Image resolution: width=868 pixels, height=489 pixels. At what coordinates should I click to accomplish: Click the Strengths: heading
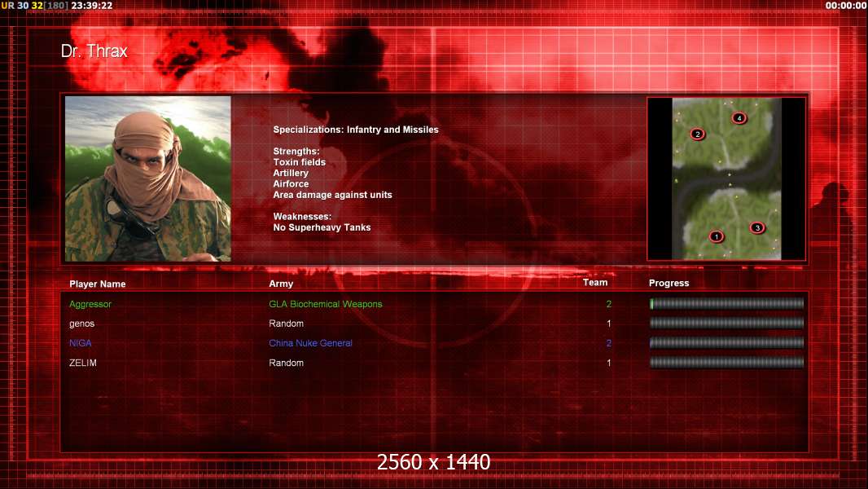[x=296, y=152]
